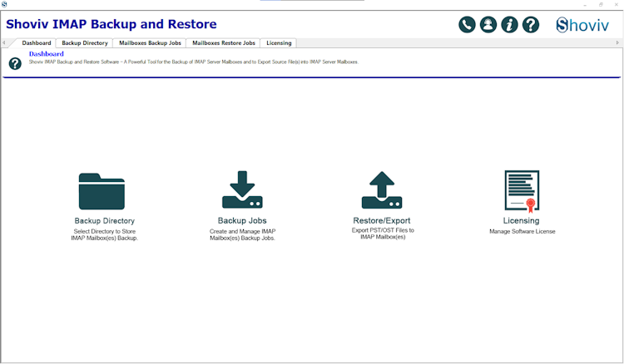Open the Backup Directory folder icon
Viewport: 624px width, 364px height.
[x=102, y=191]
